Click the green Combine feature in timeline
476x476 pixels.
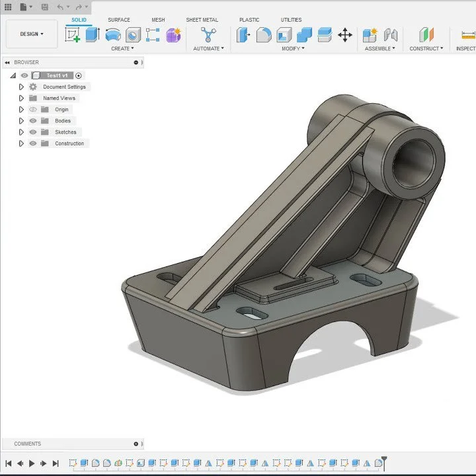[118, 463]
